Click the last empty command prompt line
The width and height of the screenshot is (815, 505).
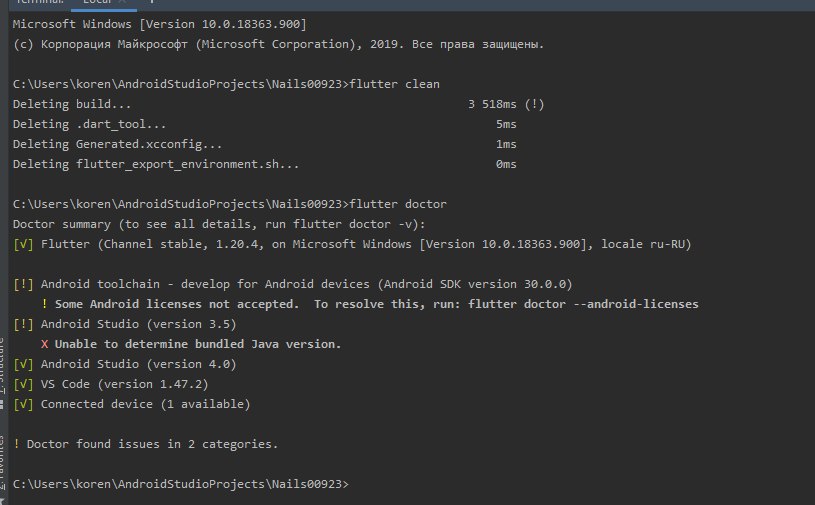pyautogui.click(x=181, y=484)
